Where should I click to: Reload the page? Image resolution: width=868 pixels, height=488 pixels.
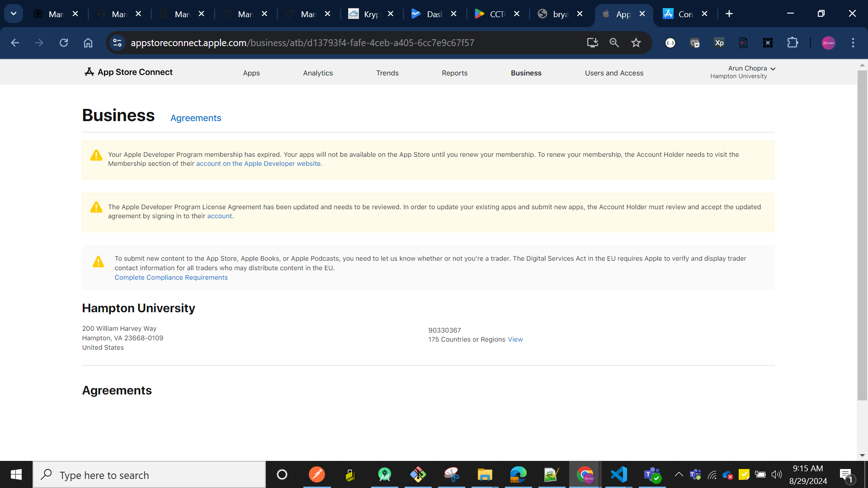[x=64, y=43]
